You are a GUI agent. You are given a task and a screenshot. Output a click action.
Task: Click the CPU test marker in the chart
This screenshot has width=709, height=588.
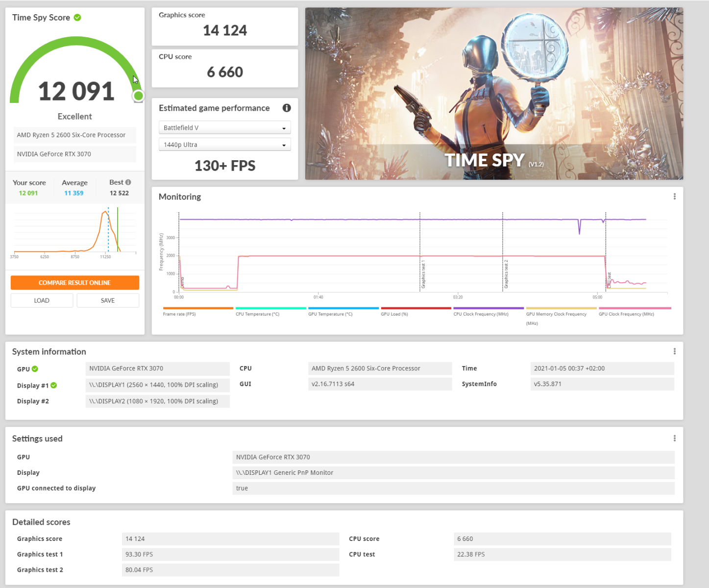[609, 280]
